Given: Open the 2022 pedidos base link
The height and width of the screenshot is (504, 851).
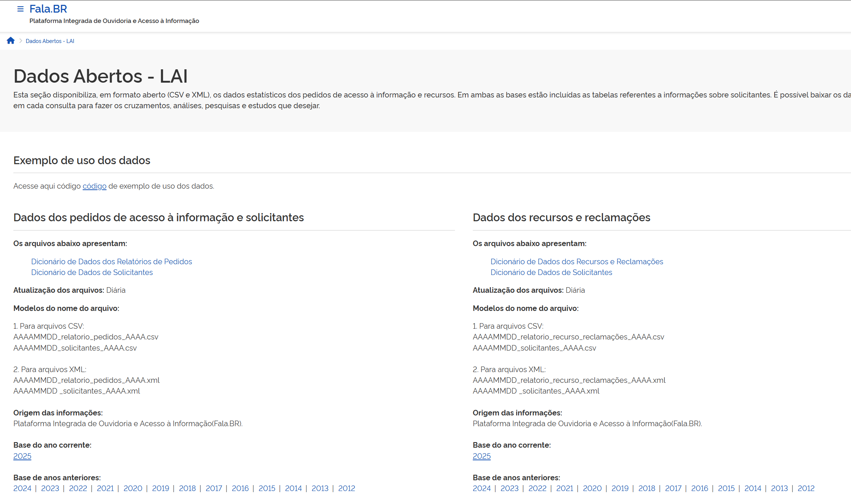Looking at the screenshot, I should [x=78, y=488].
